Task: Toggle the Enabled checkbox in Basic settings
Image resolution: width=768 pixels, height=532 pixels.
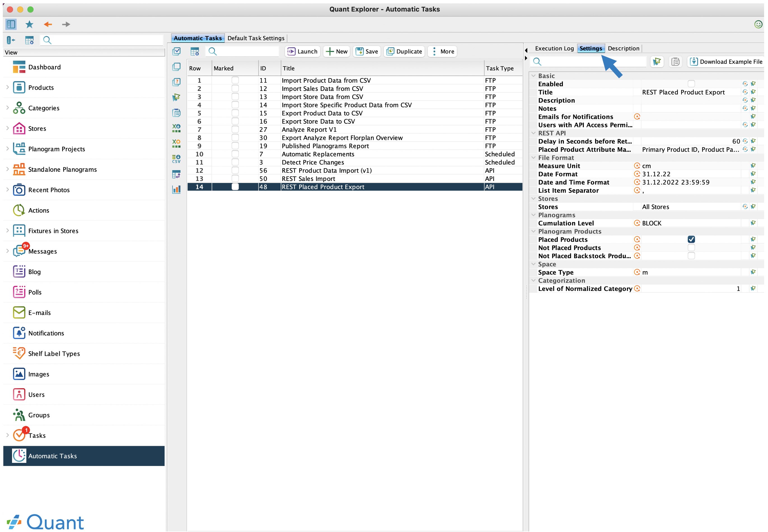Action: [691, 84]
